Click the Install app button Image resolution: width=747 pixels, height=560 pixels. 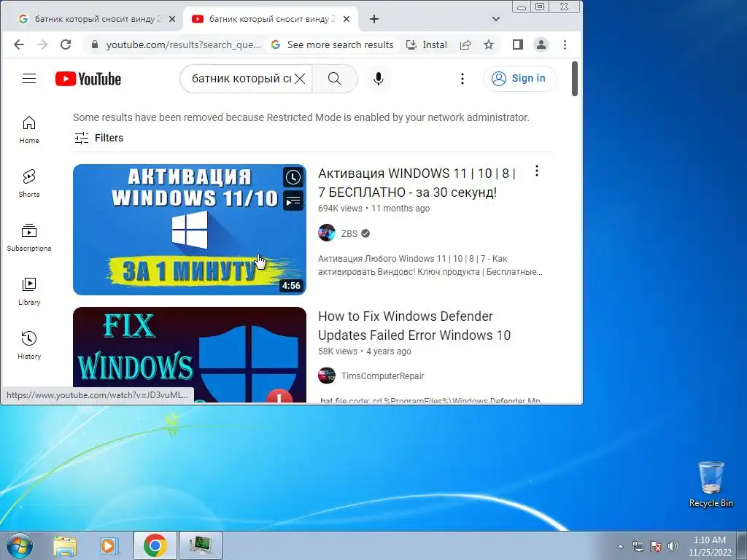[426, 44]
